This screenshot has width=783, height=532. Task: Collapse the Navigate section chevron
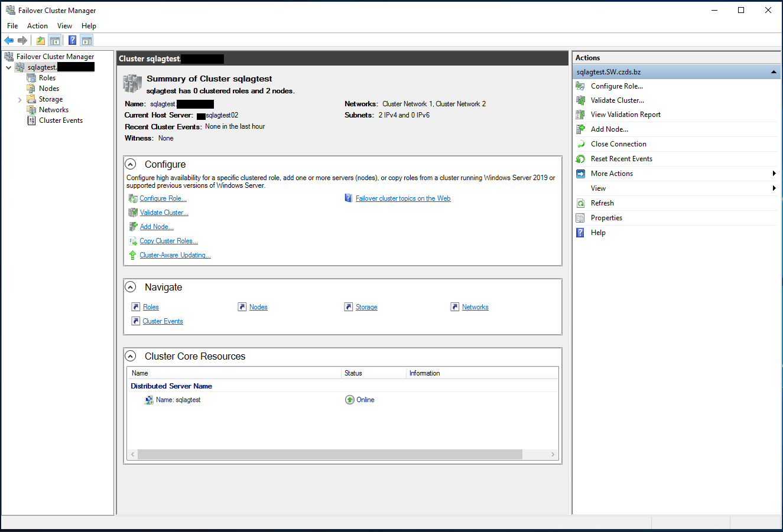point(131,288)
